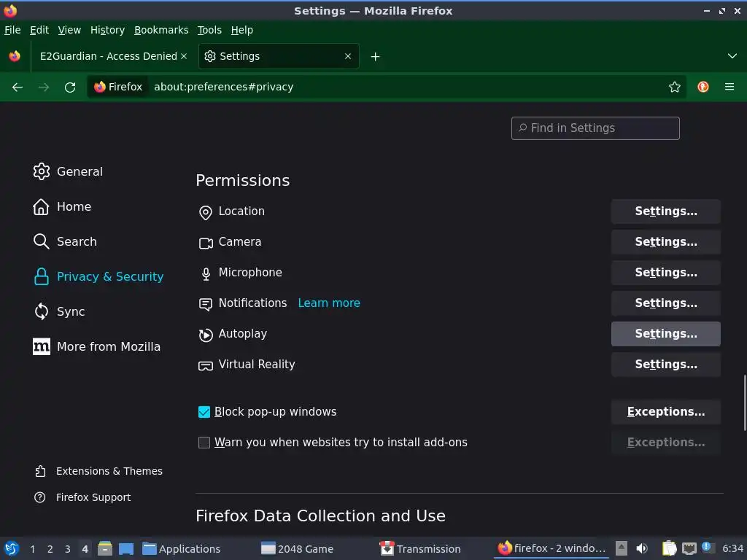Open Notifications permission Settings button

[x=665, y=303]
